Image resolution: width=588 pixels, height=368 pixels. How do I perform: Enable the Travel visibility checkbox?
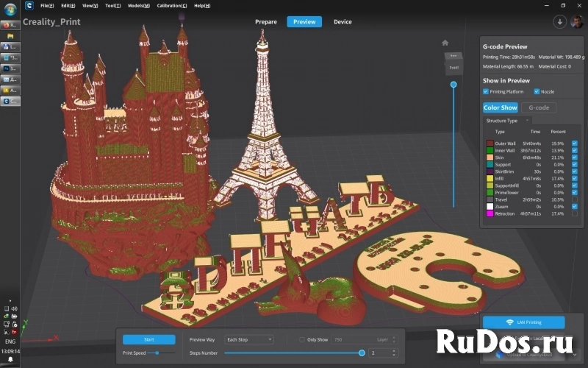coord(575,199)
